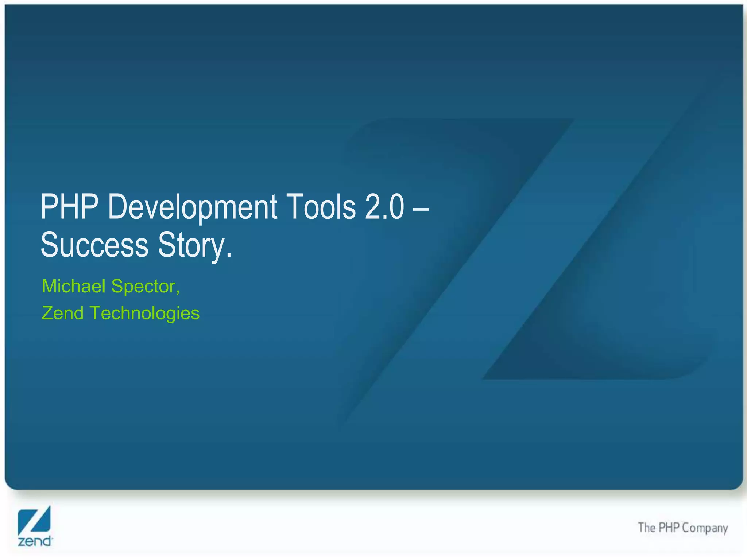This screenshot has height=560, width=747.
Task: Click the name "Michael" in the subtitle
Action: click(74, 286)
